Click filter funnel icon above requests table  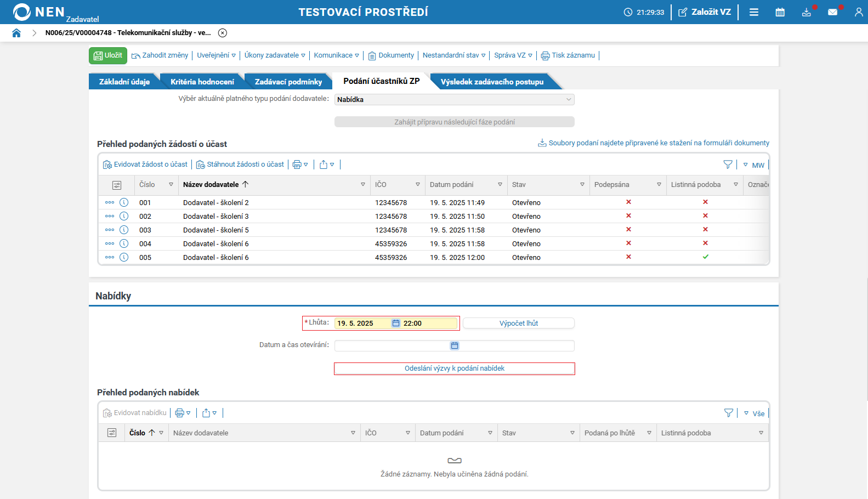[728, 165]
